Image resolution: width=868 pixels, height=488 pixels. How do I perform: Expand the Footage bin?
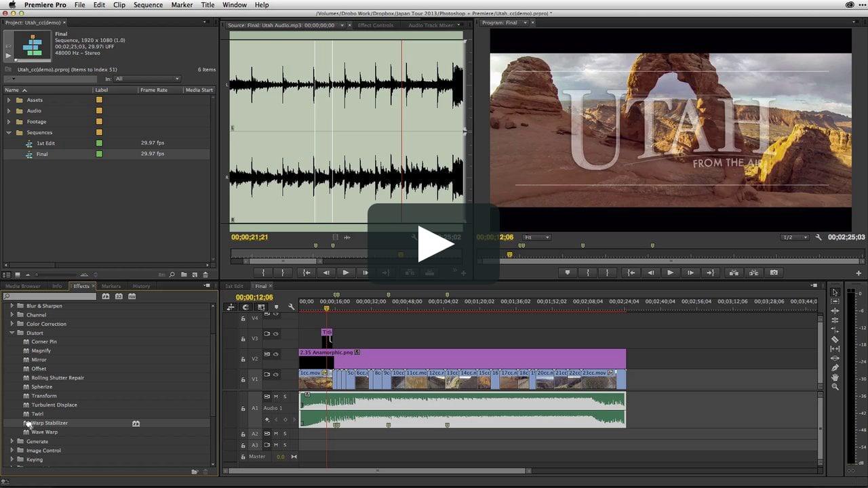9,121
